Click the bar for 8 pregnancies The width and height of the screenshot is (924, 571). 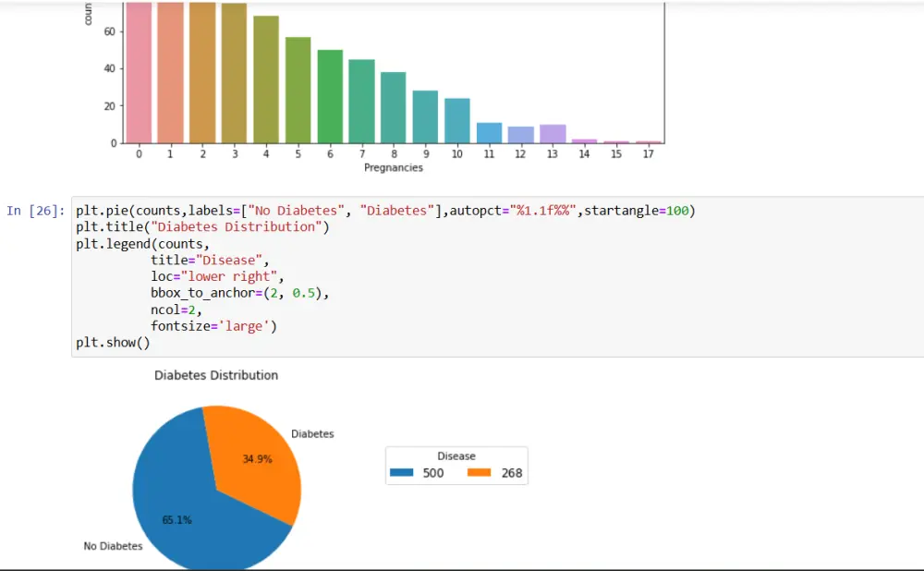pyautogui.click(x=394, y=107)
